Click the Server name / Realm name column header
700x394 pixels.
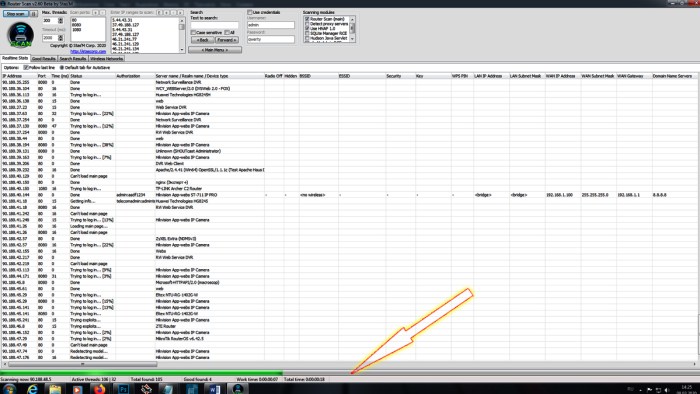pyautogui.click(x=209, y=76)
